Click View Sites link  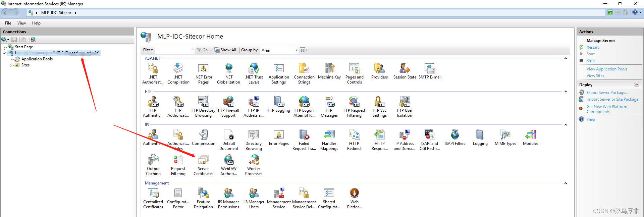pyautogui.click(x=595, y=76)
